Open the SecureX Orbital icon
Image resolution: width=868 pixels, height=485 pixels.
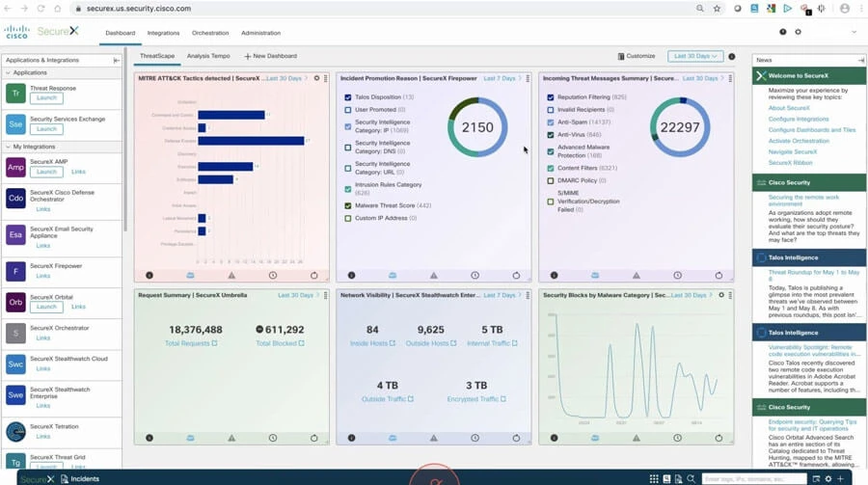(15, 303)
